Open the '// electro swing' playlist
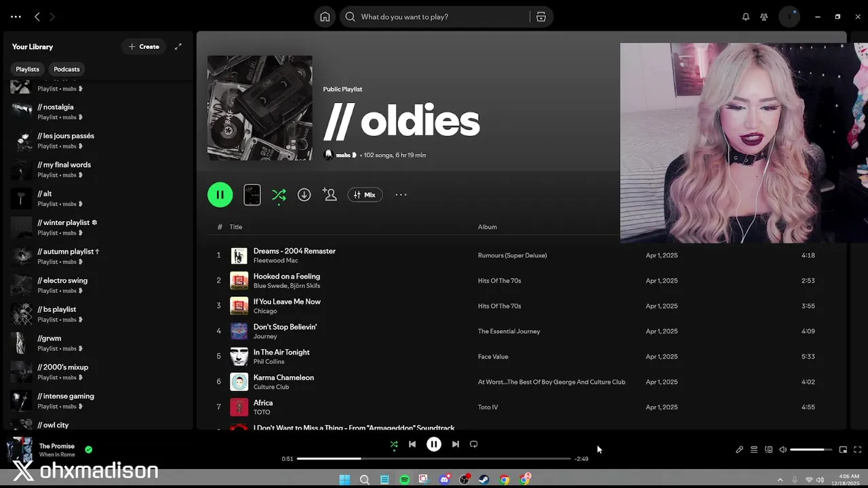Screen dimensions: 868x488 [98, 285]
